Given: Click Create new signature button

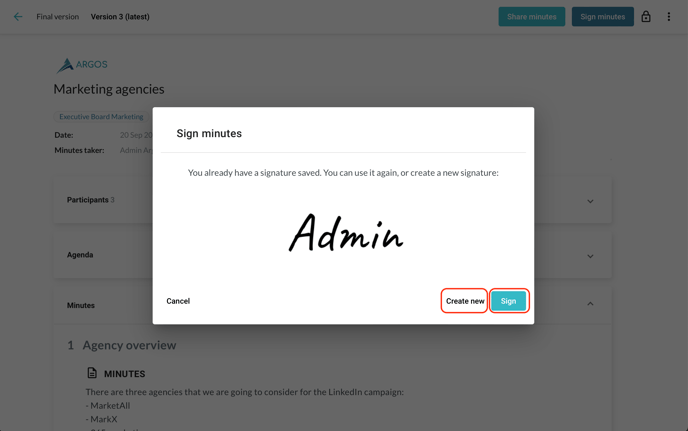Looking at the screenshot, I should pos(464,301).
